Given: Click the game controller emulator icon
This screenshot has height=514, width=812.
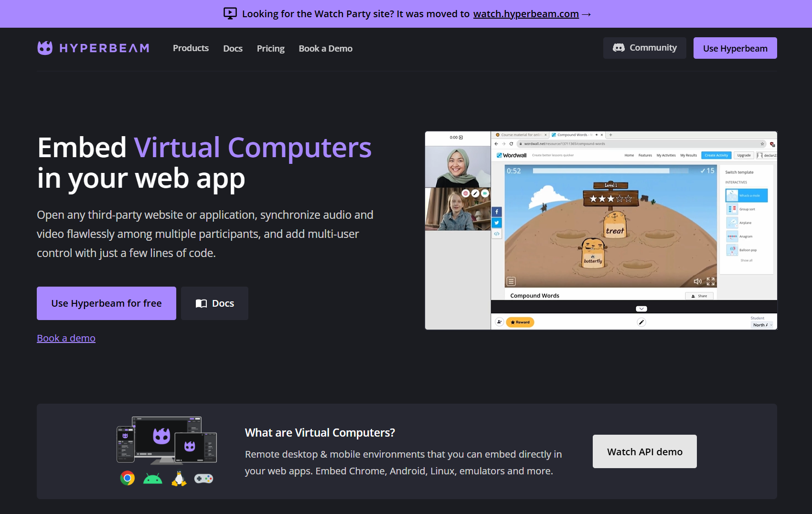Looking at the screenshot, I should pos(203,479).
